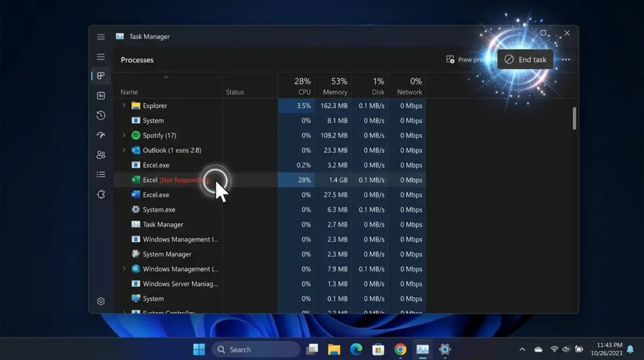Open Microsoft Edge from taskbar
644x360 pixels.
tap(356, 349)
